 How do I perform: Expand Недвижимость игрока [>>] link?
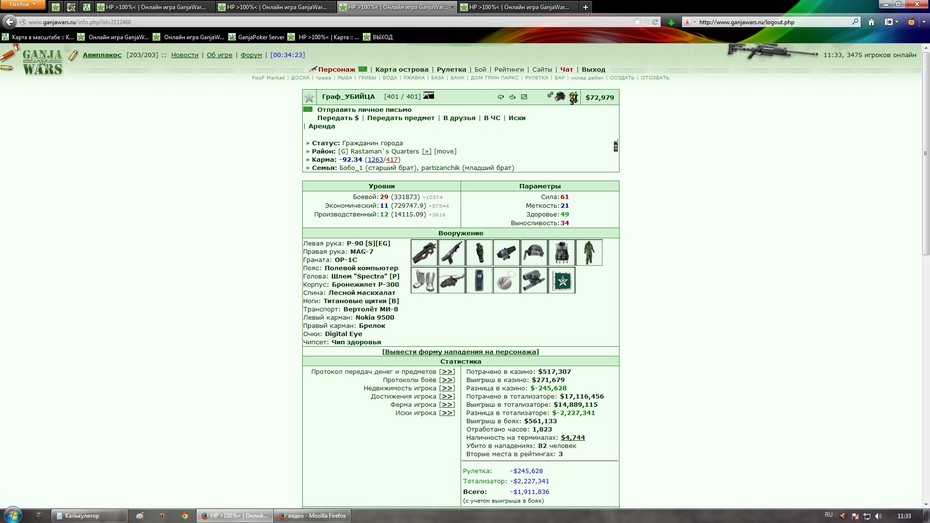(447, 388)
